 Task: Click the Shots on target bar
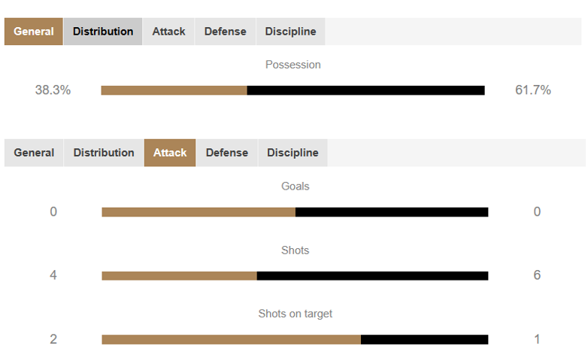pos(295,340)
